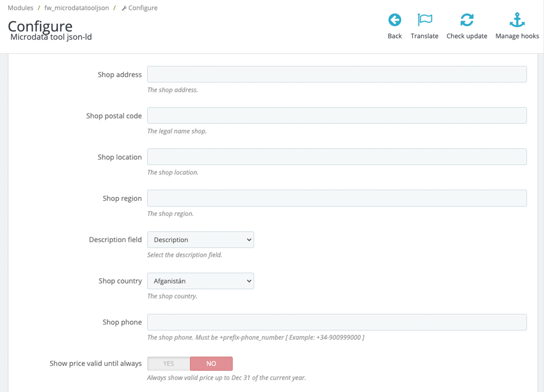Click the Configure page heading
The width and height of the screenshot is (544, 392).
(x=40, y=26)
